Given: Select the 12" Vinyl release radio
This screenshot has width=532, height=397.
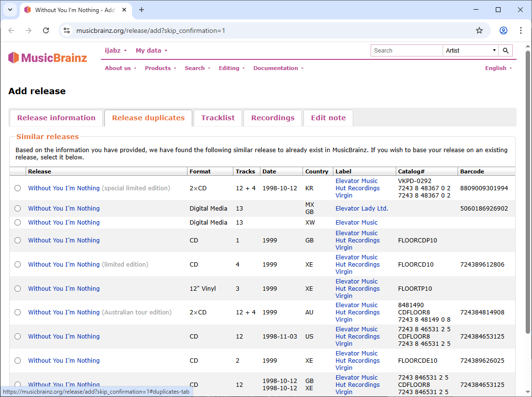Looking at the screenshot, I should tap(18, 288).
